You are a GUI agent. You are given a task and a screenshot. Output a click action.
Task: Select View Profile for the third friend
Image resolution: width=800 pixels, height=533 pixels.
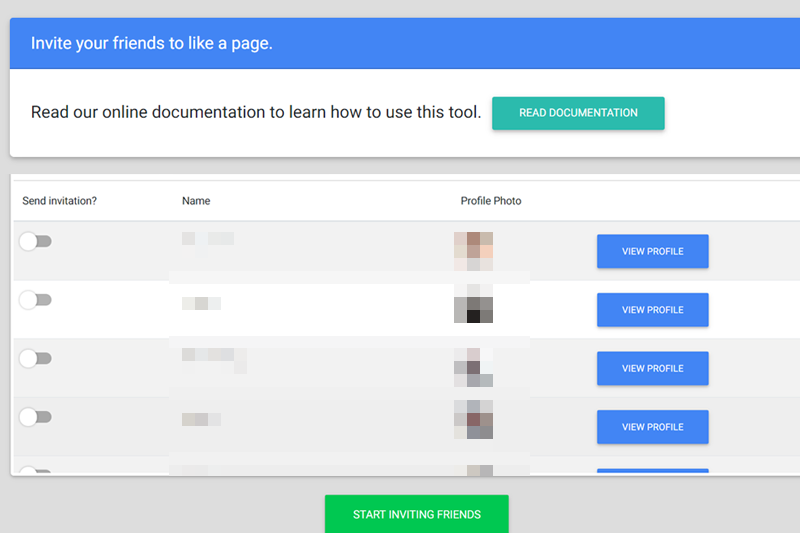coord(652,368)
